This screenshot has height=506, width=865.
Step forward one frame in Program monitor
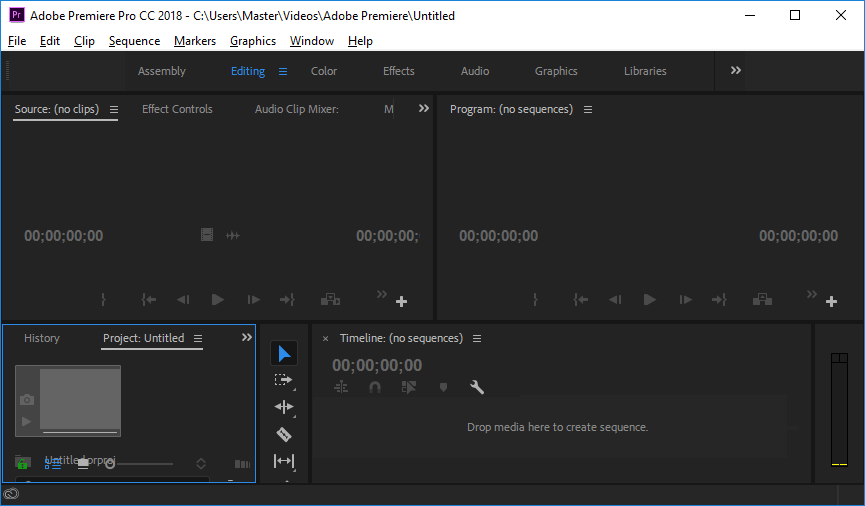pos(685,300)
